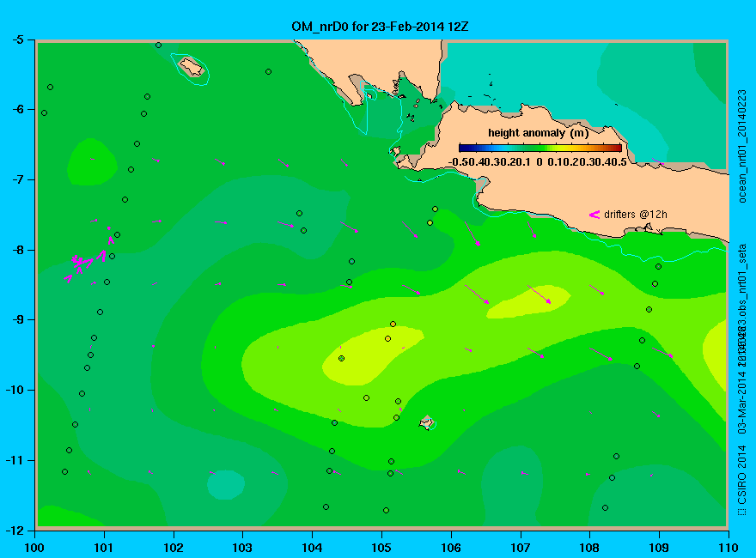
Task: Click the x-axis label 104
Action: point(312,548)
